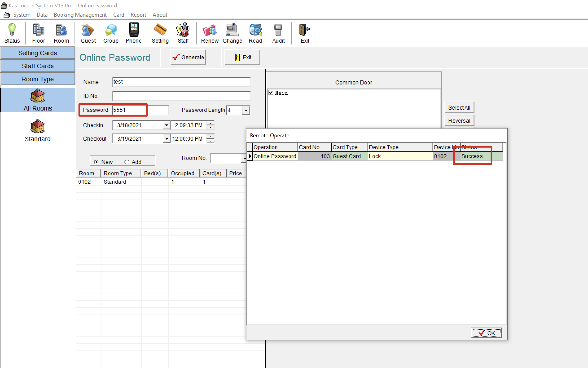This screenshot has height=368, width=588.
Task: Open the Booking Management menu
Action: 80,15
